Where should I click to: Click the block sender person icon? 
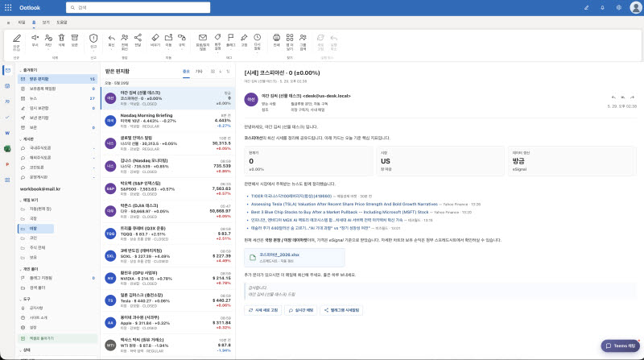(48, 37)
